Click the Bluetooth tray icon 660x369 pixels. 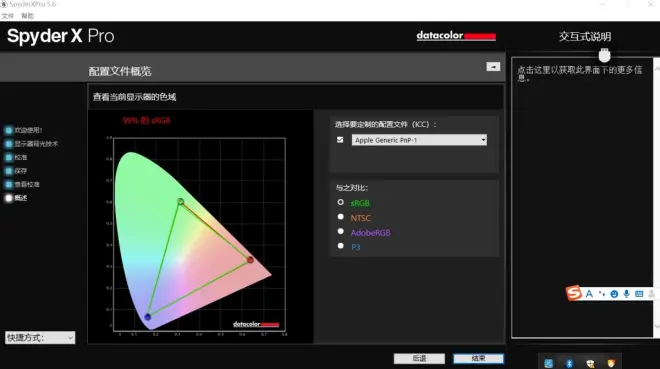click(x=569, y=363)
